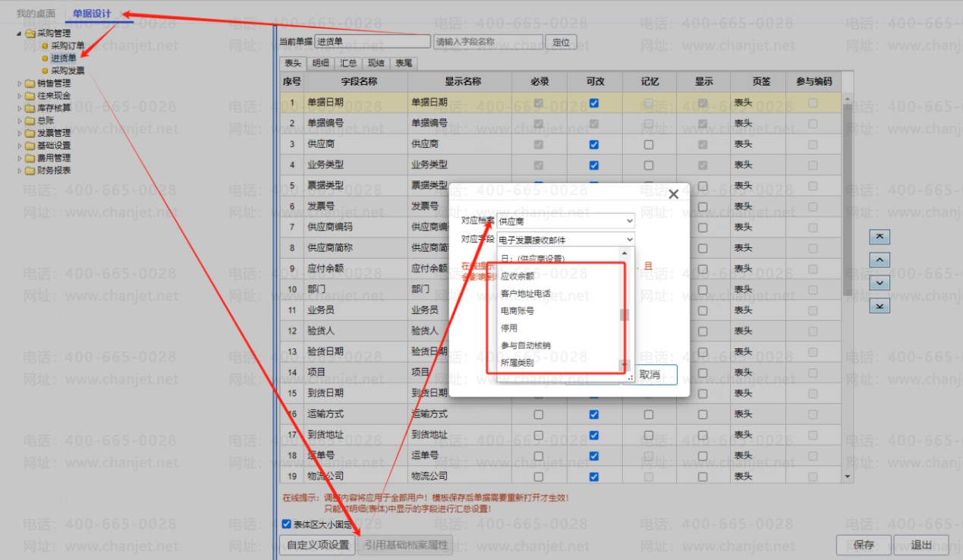The height and width of the screenshot is (560, 963).
Task: Click the 定位 button
Action: point(561,42)
